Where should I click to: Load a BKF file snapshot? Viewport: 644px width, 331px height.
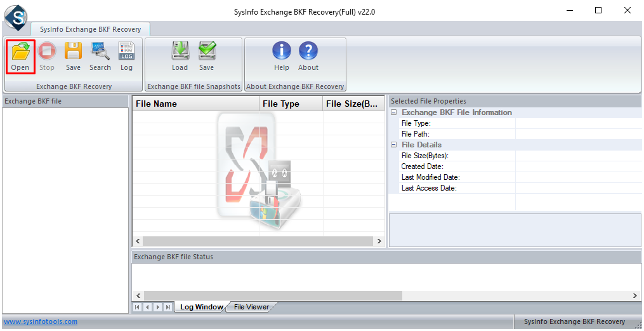click(180, 57)
